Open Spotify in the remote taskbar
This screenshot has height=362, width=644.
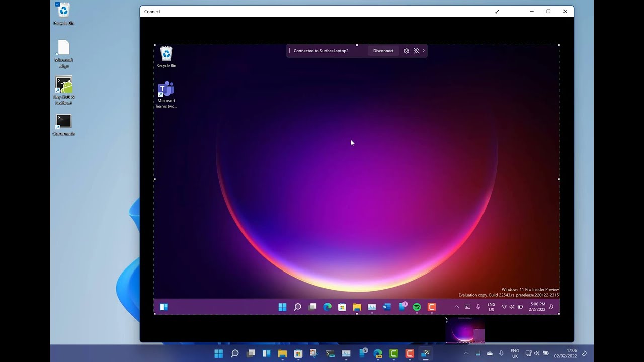417,307
